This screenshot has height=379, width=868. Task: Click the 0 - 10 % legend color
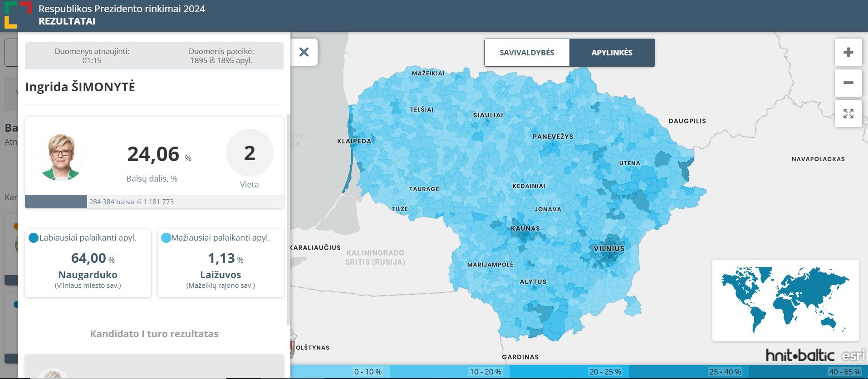(x=340, y=372)
